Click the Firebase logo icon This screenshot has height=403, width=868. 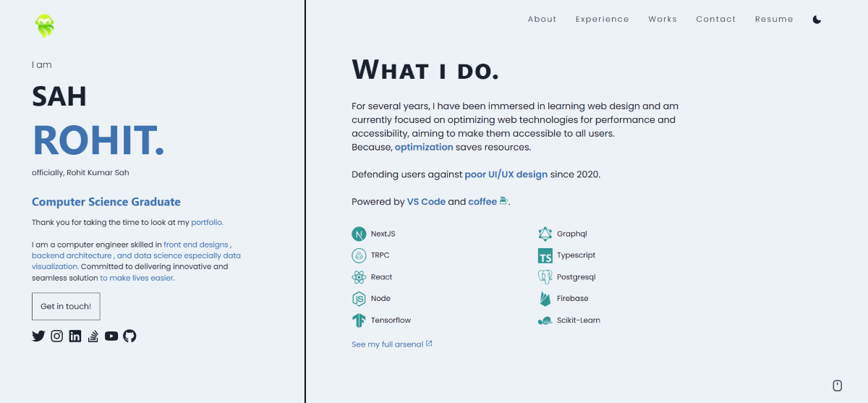click(545, 299)
